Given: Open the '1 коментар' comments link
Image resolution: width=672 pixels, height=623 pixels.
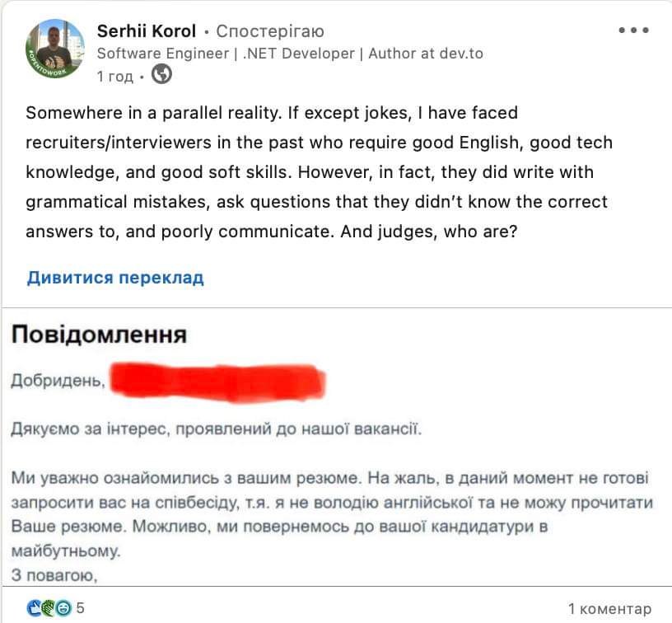Looking at the screenshot, I should coord(609,609).
